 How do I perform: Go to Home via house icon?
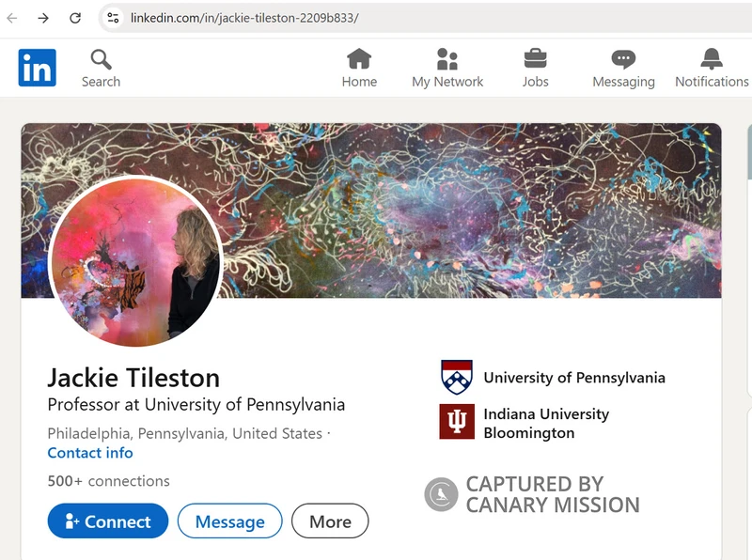click(359, 59)
